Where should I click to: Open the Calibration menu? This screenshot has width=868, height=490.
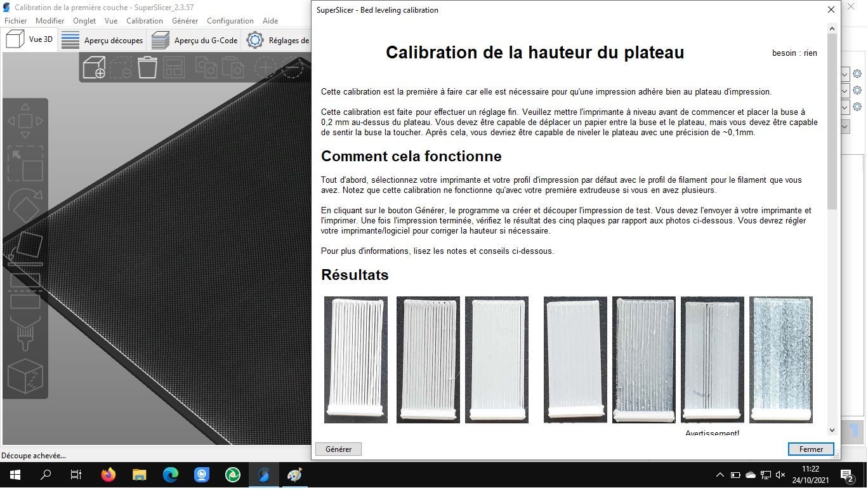(145, 21)
